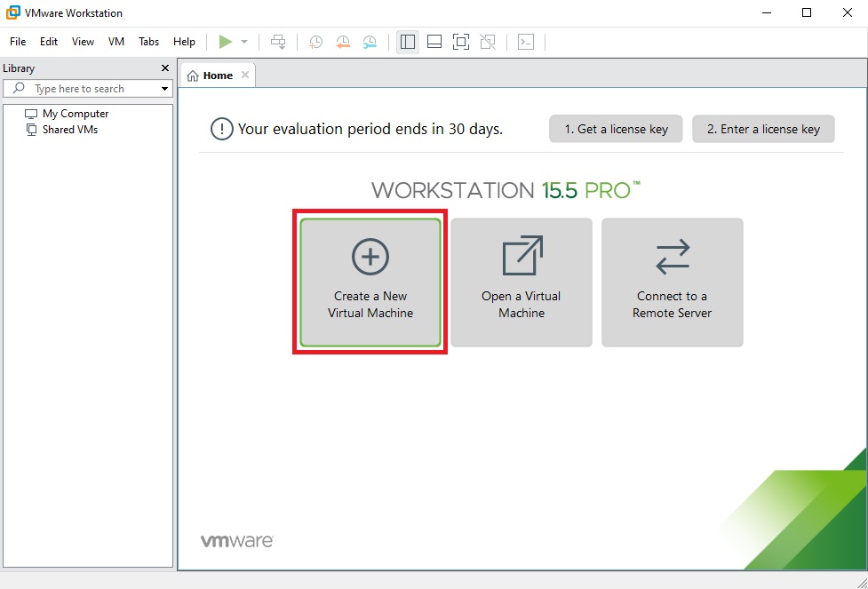Maximize the VMware Workstation window
Screen dimensions: 868x589
[x=807, y=12]
